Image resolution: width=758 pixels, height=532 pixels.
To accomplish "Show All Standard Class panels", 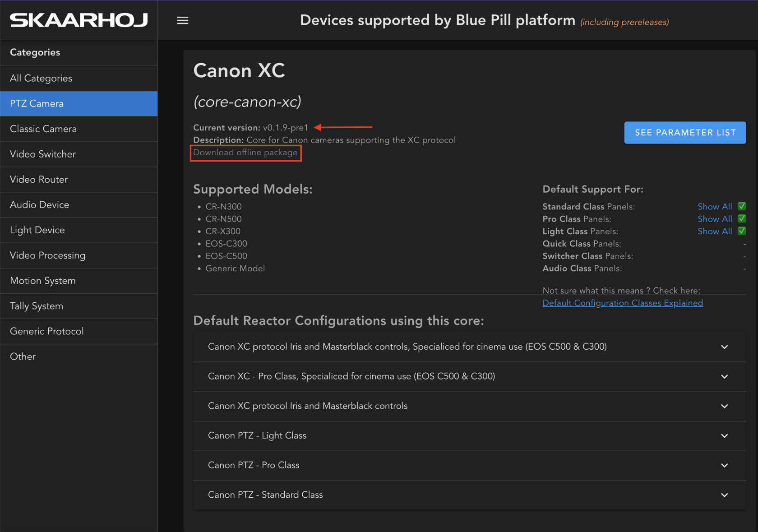I will point(715,206).
